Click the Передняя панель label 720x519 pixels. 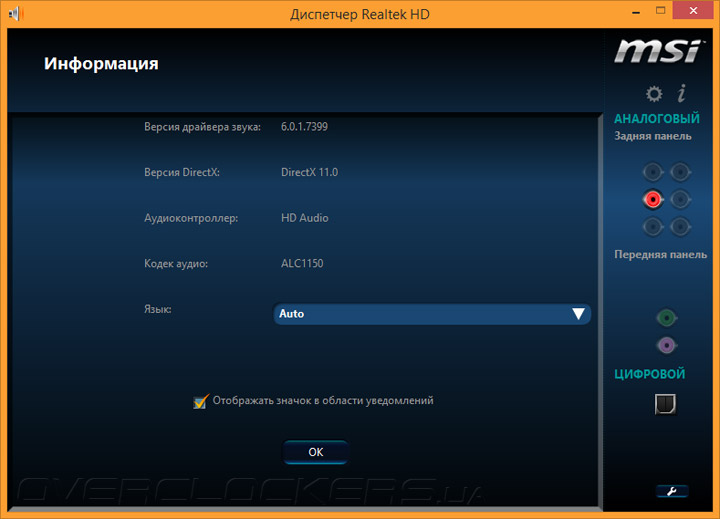pos(660,254)
